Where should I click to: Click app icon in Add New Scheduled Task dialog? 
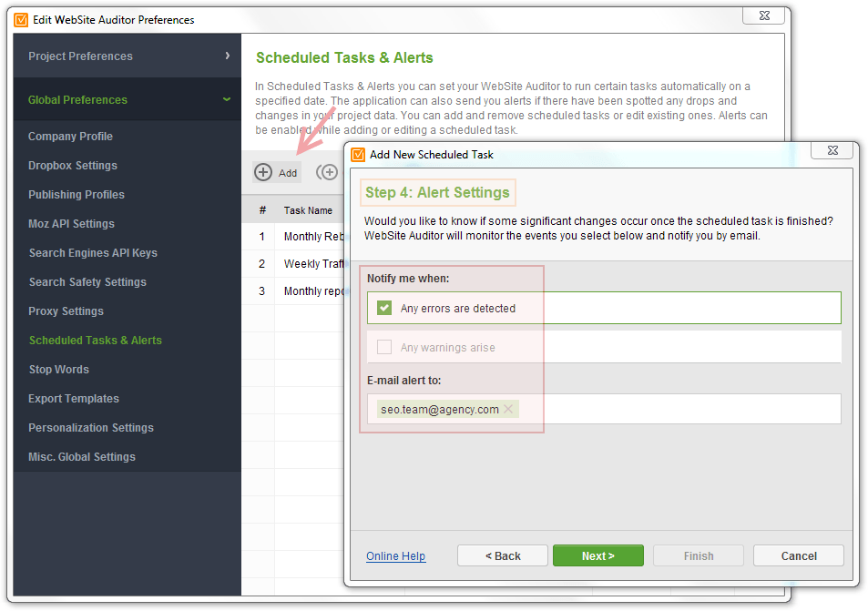coord(358,155)
